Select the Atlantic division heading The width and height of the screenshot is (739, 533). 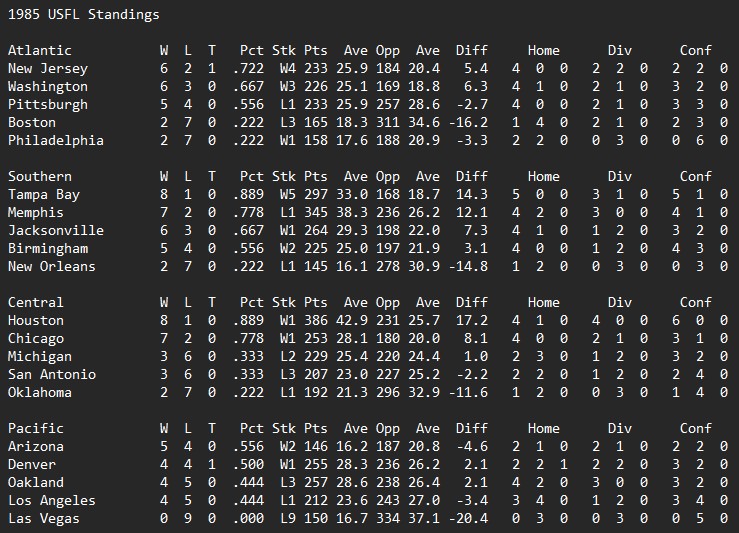39,50
